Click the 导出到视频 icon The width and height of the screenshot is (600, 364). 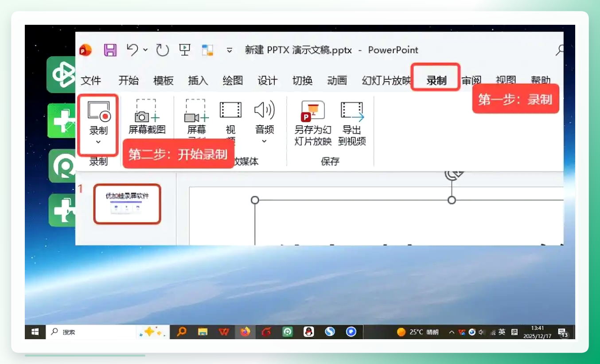[x=352, y=111]
